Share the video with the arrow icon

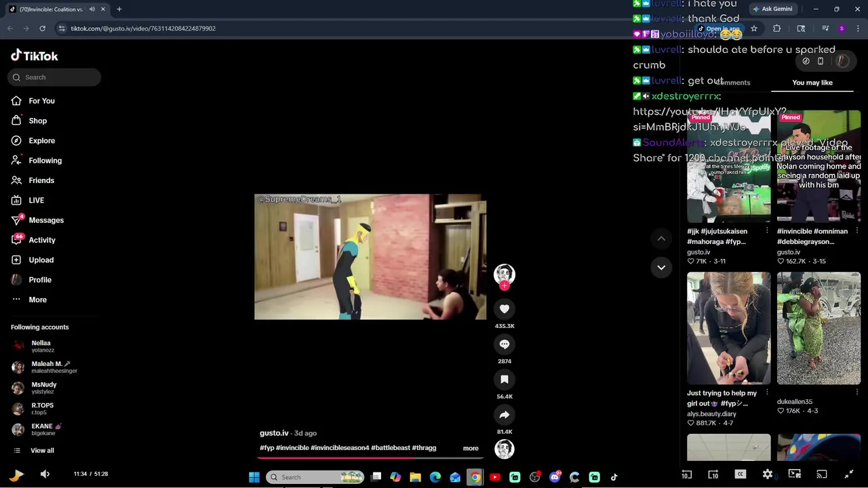pos(505,415)
